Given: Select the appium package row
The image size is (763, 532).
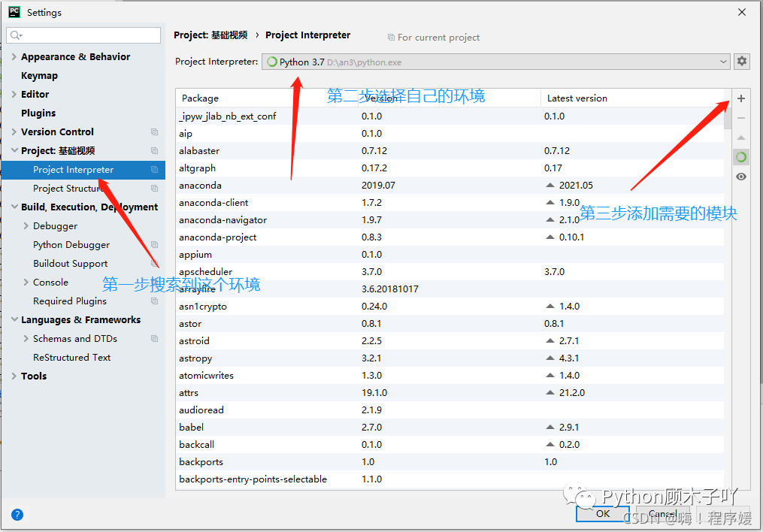Looking at the screenshot, I should (450, 254).
